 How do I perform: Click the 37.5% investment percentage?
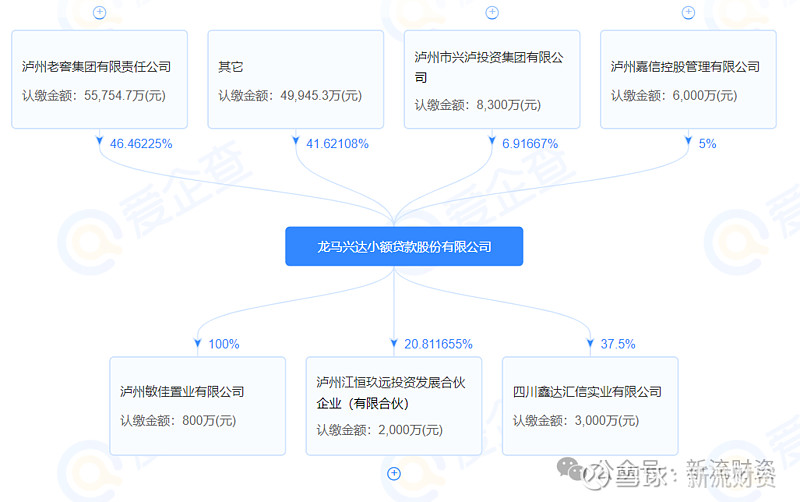tap(618, 344)
